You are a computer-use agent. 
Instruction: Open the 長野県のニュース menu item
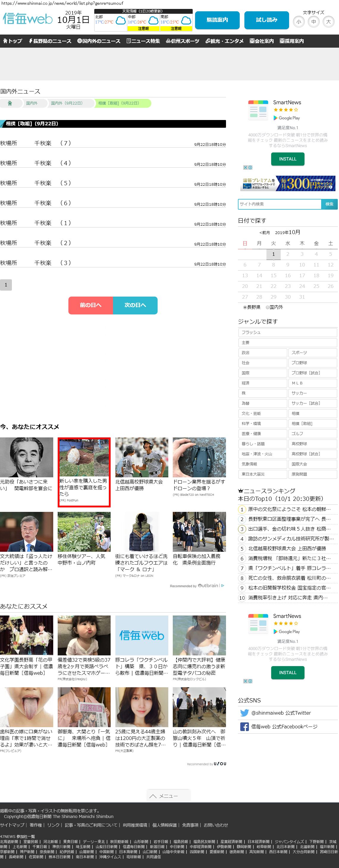[x=50, y=41]
